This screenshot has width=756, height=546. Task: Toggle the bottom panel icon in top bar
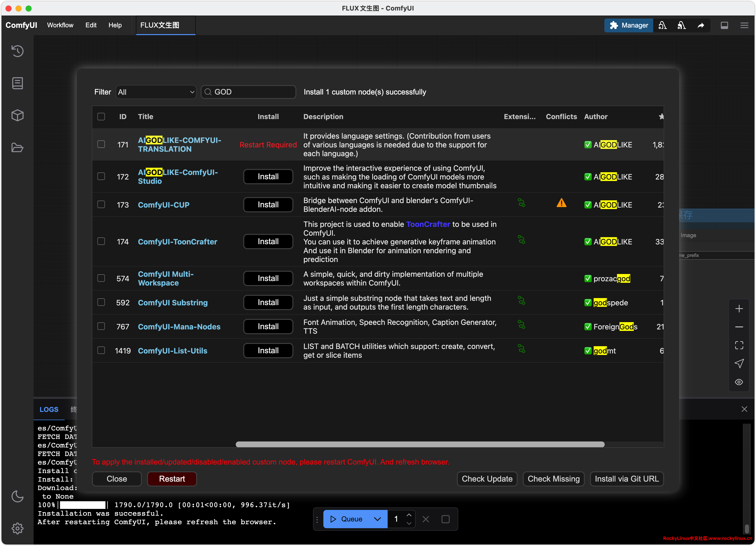[724, 25]
